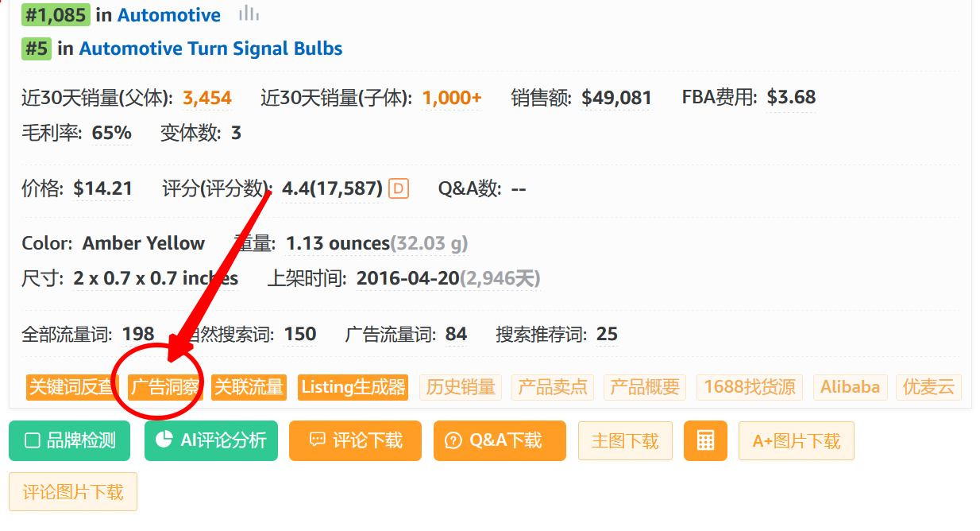This screenshot has width=980, height=531.
Task: Click the green #5 ranking badge
Action: (x=35, y=48)
